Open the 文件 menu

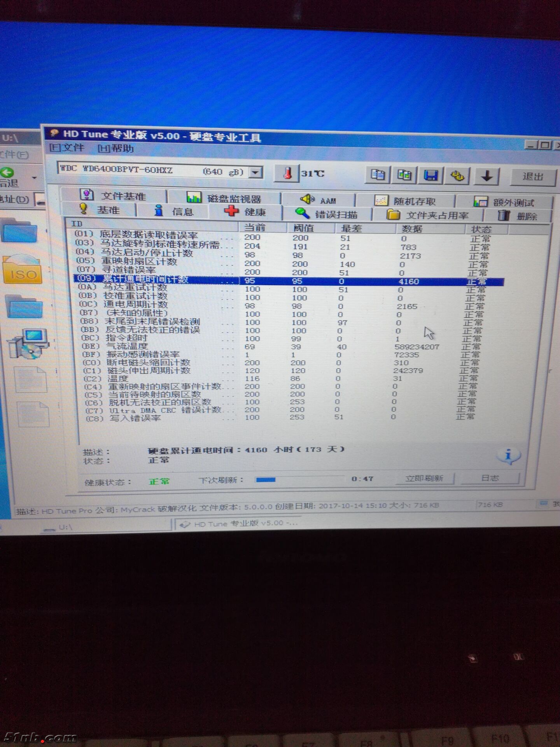point(67,147)
